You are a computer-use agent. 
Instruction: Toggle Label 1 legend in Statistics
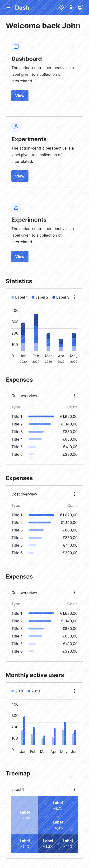click(20, 297)
